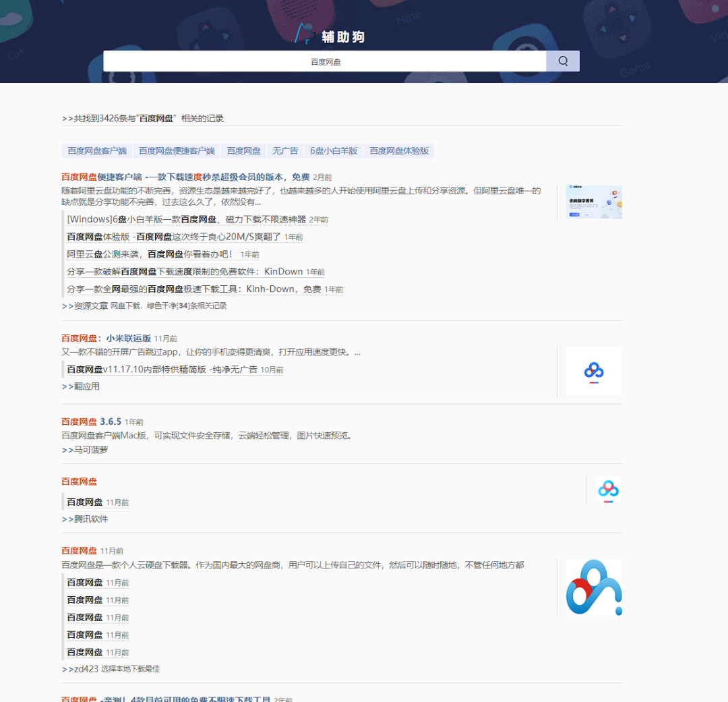
Task: Visit source site 腾讯软件
Action: [90, 519]
